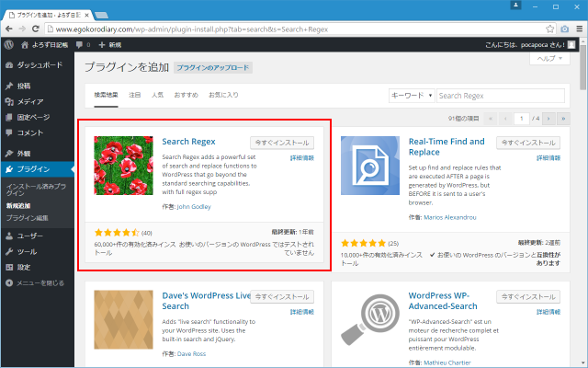Jump to last page of results
The height and width of the screenshot is (368, 588).
[x=563, y=119]
